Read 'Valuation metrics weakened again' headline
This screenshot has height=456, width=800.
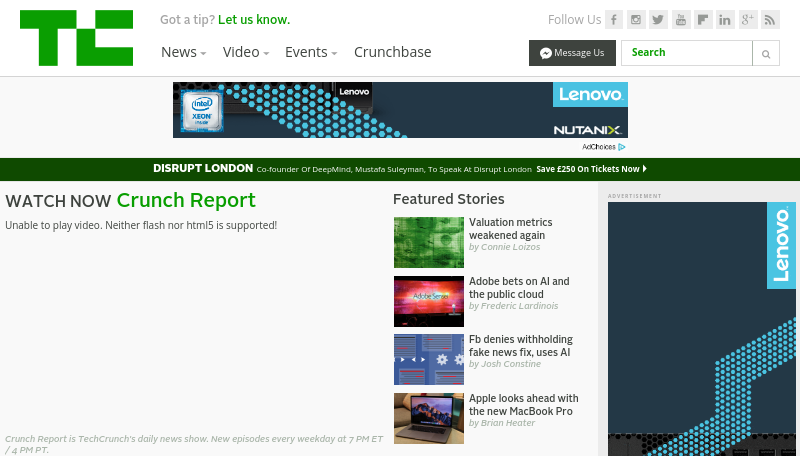point(511,229)
